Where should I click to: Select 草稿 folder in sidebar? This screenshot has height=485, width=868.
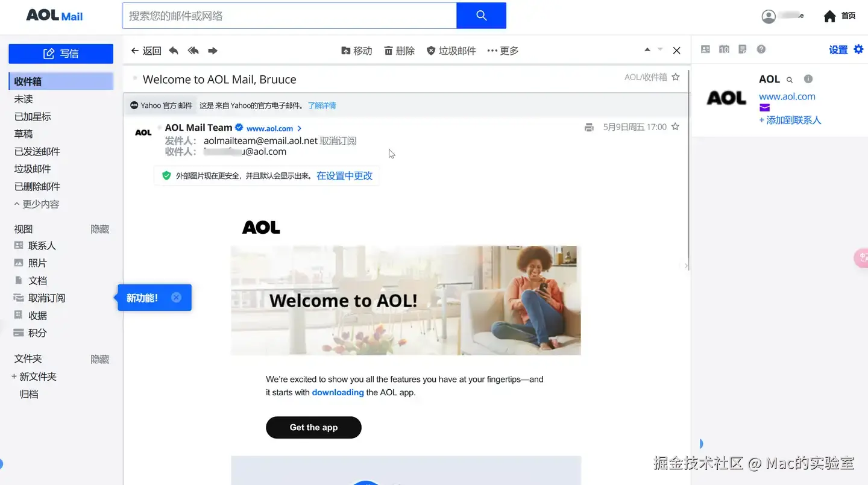pos(24,134)
